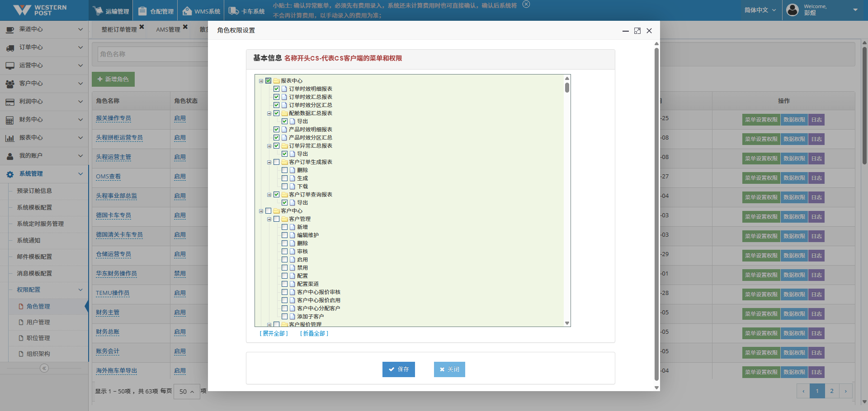The width and height of the screenshot is (868, 411).
Task: Go to page 2 of roles list
Action: 831,391
